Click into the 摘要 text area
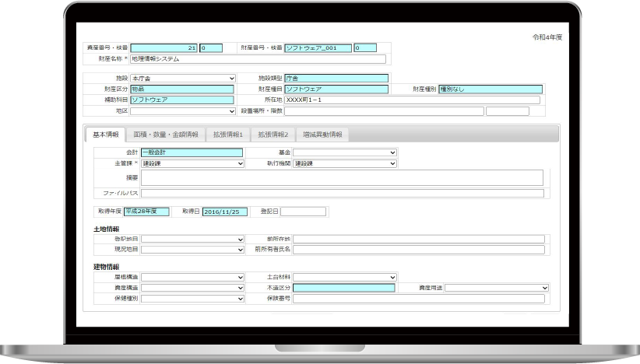The width and height of the screenshot is (640, 364). pyautogui.click(x=342, y=177)
